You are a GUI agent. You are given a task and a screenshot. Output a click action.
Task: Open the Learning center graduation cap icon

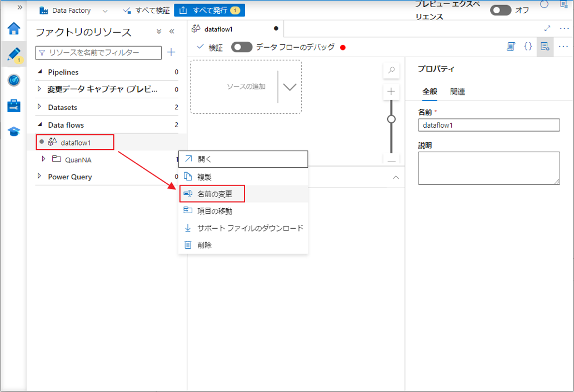(x=14, y=132)
